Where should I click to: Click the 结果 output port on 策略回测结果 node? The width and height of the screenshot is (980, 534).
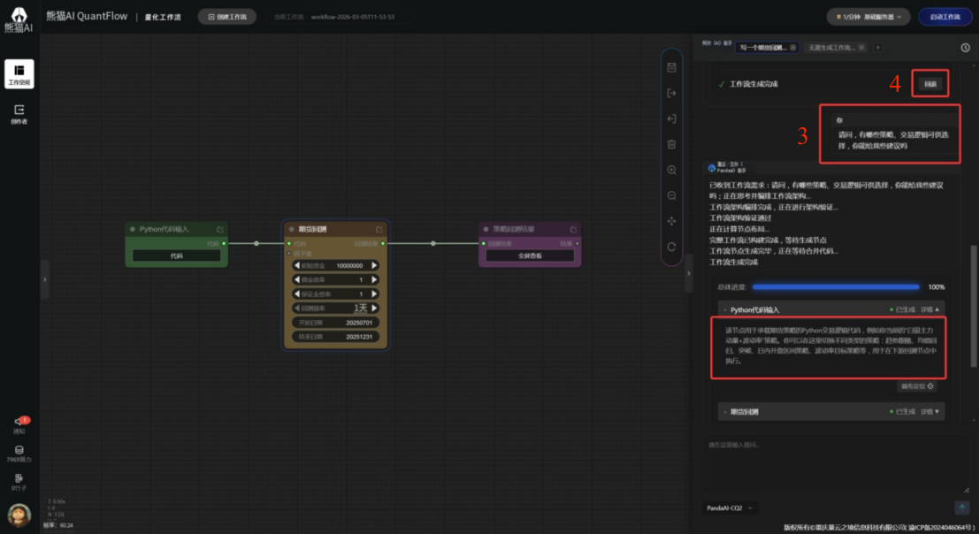click(x=577, y=244)
